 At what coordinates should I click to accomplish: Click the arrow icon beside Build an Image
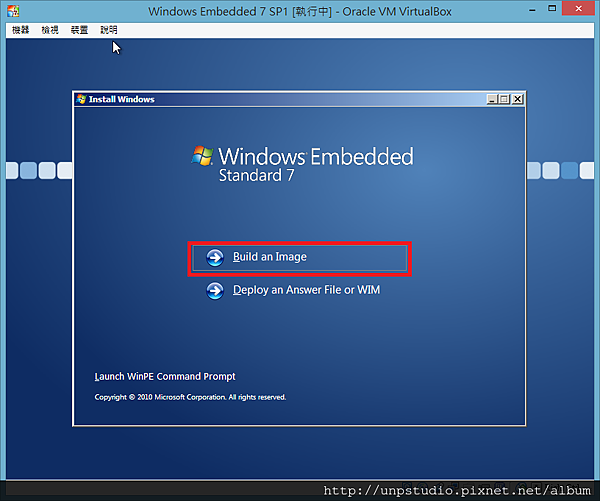pyautogui.click(x=215, y=258)
